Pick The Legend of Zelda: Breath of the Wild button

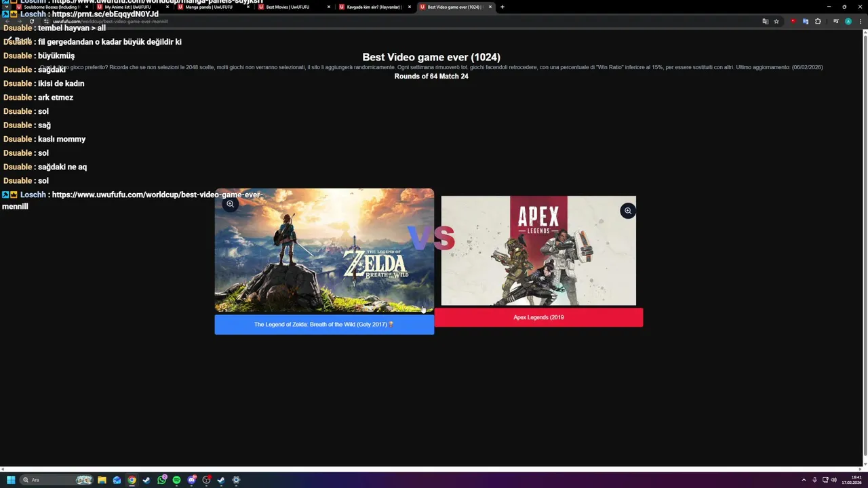pyautogui.click(x=324, y=325)
